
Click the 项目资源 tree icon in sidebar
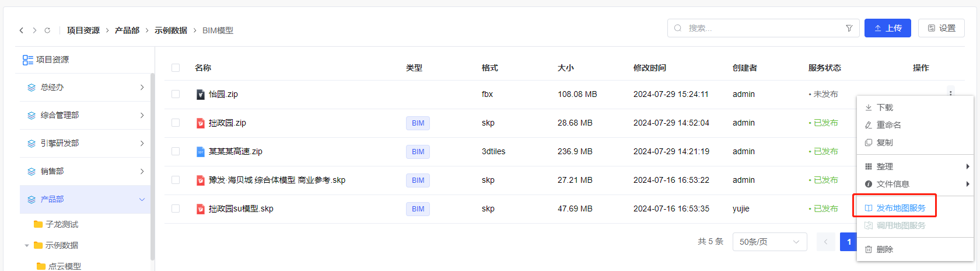[x=27, y=60]
